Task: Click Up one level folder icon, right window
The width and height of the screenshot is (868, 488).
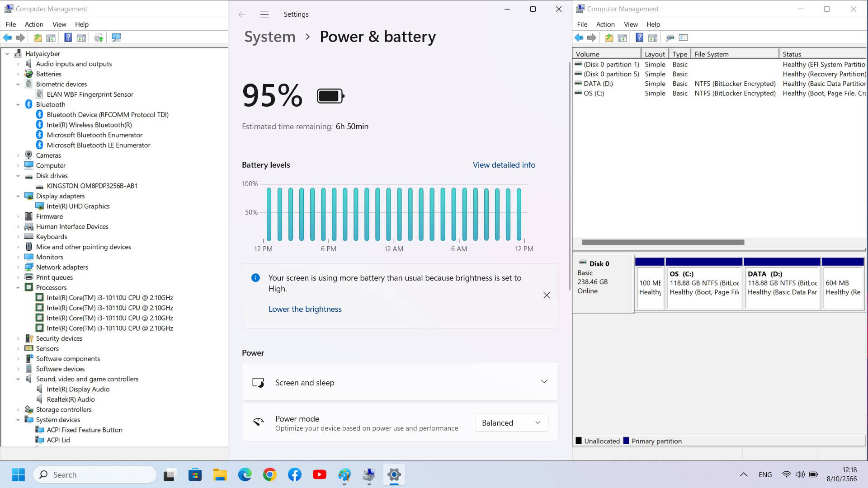Action: (x=609, y=38)
